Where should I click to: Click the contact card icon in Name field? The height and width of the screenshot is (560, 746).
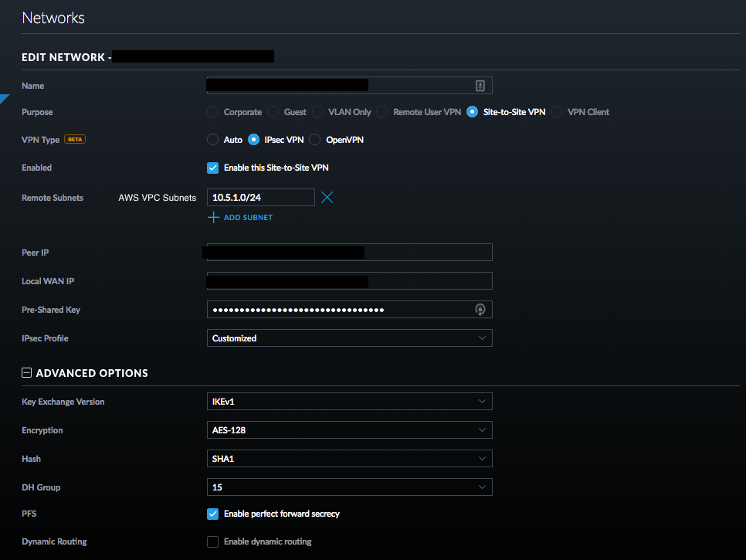coord(480,86)
